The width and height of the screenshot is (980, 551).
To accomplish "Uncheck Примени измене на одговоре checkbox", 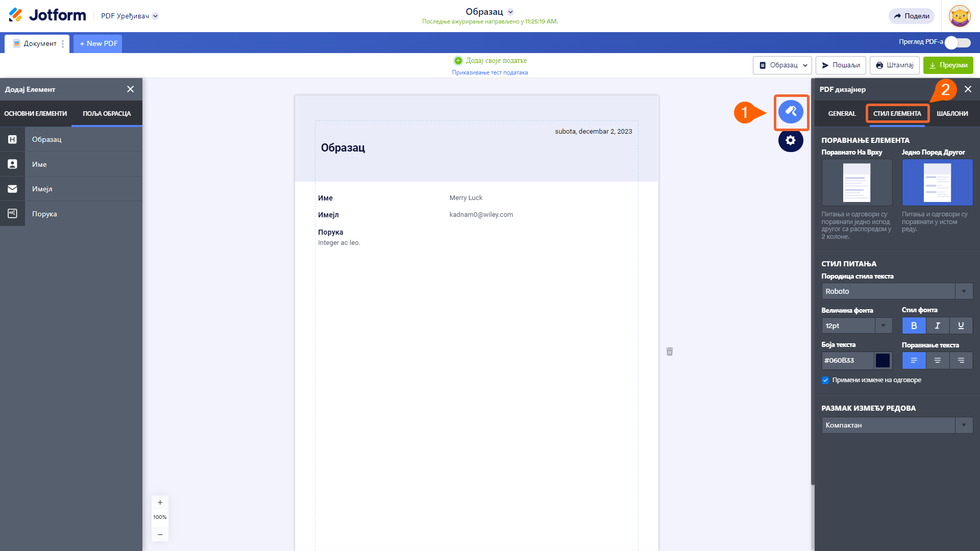I will pos(825,380).
